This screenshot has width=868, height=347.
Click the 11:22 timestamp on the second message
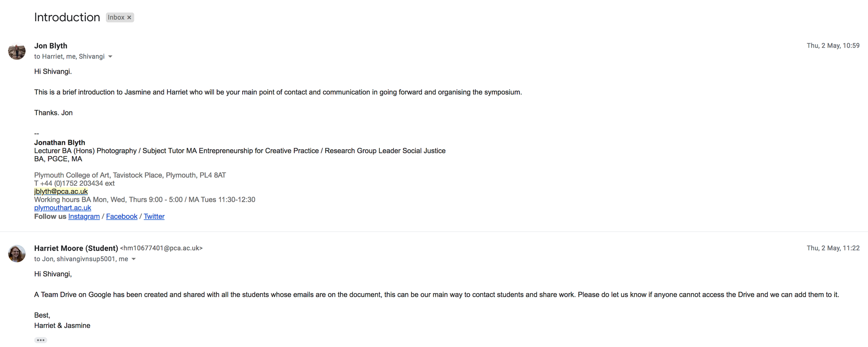click(x=833, y=248)
